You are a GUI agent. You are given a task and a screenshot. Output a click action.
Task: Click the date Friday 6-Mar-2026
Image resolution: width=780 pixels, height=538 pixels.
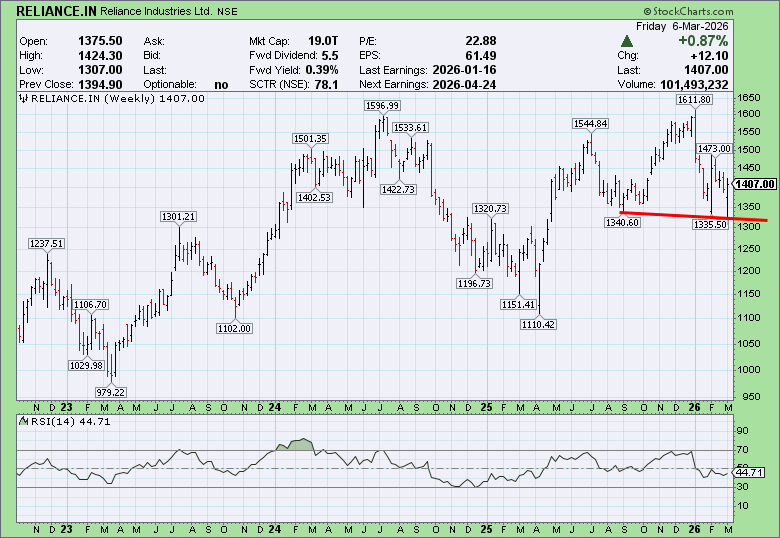pyautogui.click(x=682, y=26)
